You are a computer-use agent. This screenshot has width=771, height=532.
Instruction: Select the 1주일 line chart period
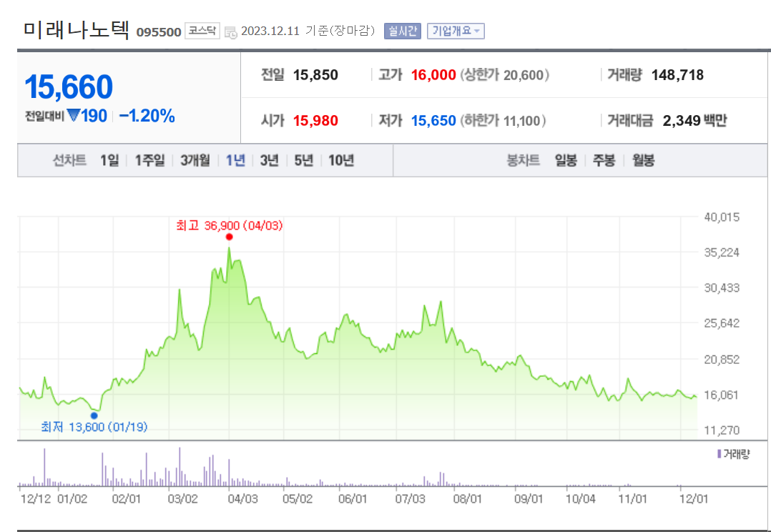pyautogui.click(x=150, y=160)
